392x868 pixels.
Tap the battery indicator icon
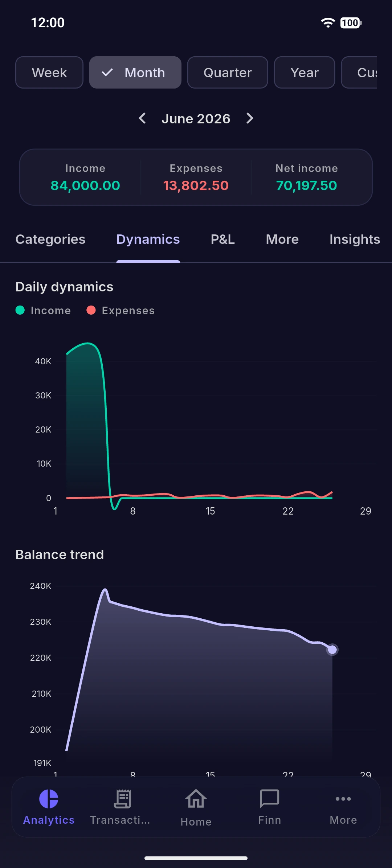(x=351, y=23)
